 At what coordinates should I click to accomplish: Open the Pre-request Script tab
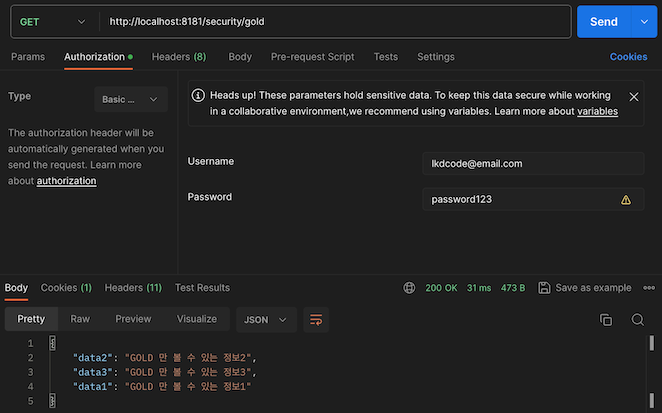coord(312,57)
